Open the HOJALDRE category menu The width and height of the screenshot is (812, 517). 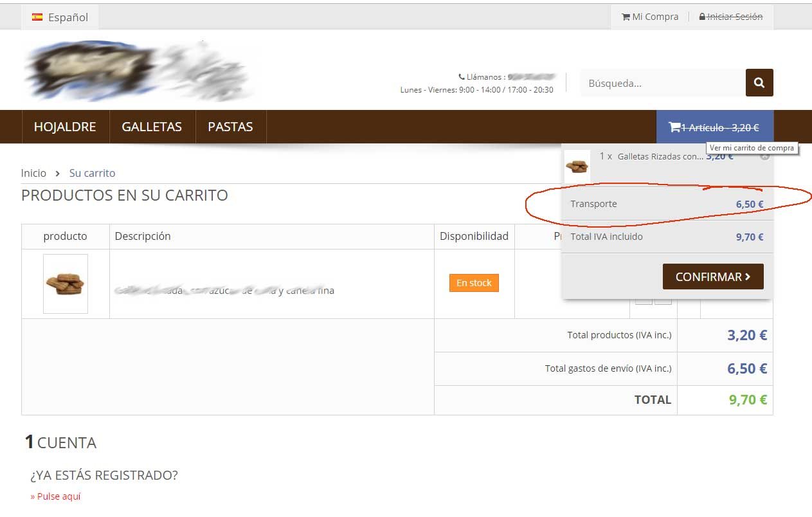tap(65, 127)
